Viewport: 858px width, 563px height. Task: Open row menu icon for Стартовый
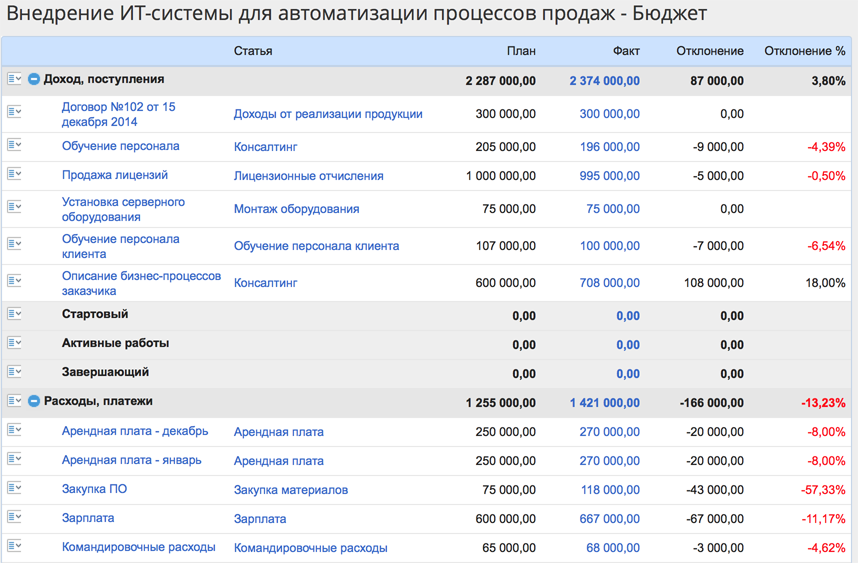pyautogui.click(x=14, y=314)
